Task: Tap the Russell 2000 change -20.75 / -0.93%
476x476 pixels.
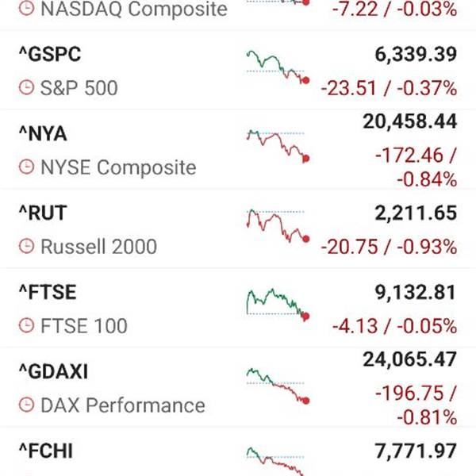Action: 389,247
